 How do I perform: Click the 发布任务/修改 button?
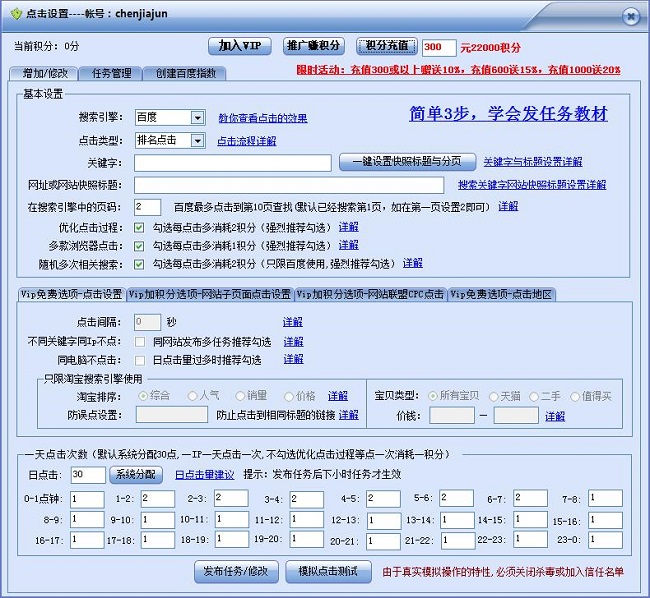(236, 571)
